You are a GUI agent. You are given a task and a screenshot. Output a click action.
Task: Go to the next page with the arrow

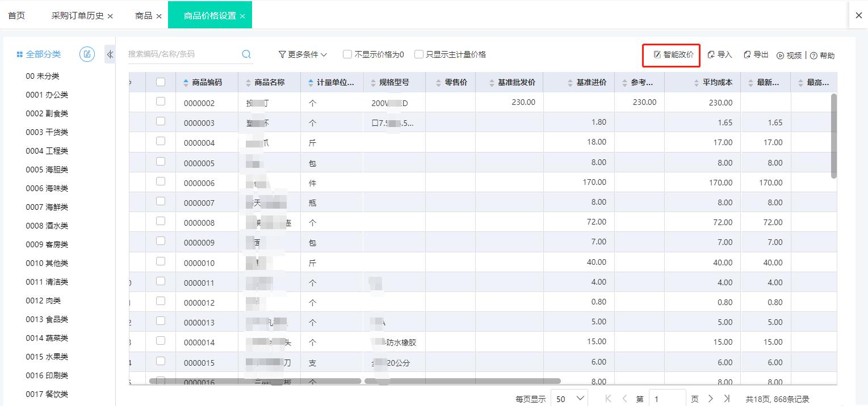click(x=711, y=398)
